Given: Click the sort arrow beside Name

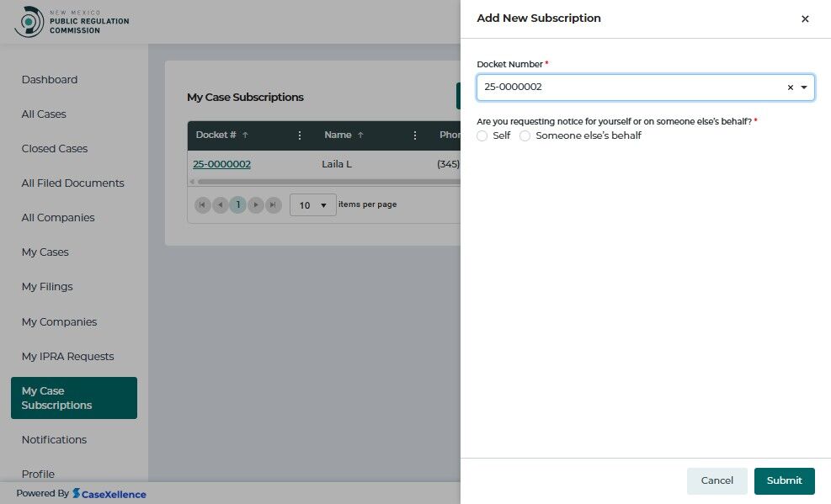Looking at the screenshot, I should [x=360, y=135].
